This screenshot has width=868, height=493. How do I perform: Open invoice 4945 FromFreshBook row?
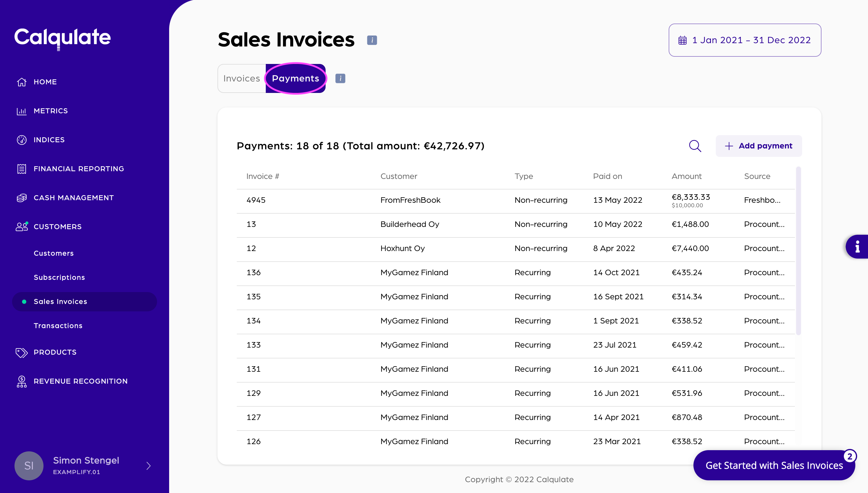[410, 200]
